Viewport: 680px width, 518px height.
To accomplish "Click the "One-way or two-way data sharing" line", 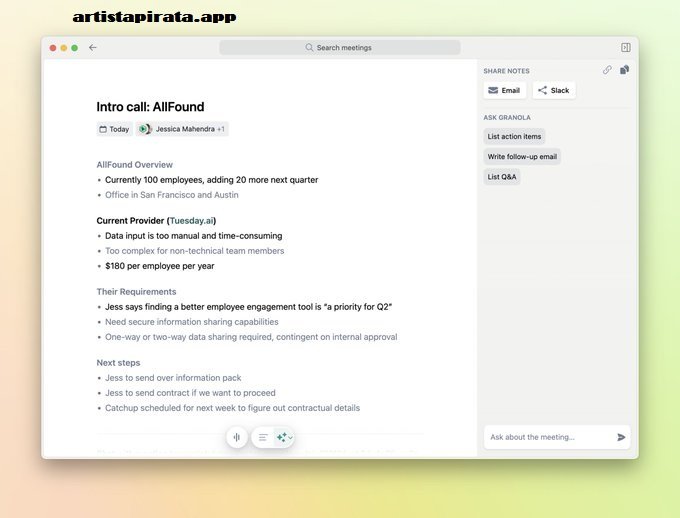I will click(251, 337).
